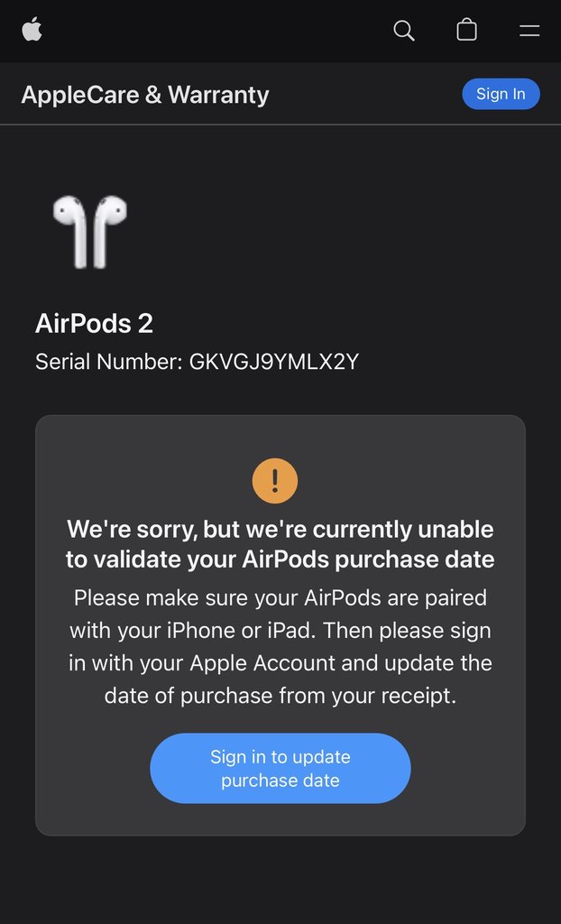This screenshot has height=924, width=561.
Task: Expand the two-line navigation menu
Action: [x=529, y=31]
